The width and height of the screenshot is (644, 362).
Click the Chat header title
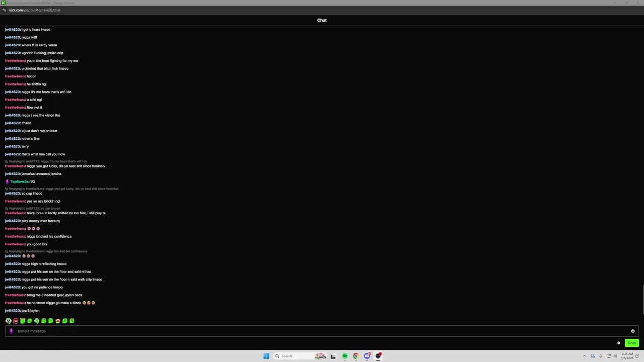point(322,20)
